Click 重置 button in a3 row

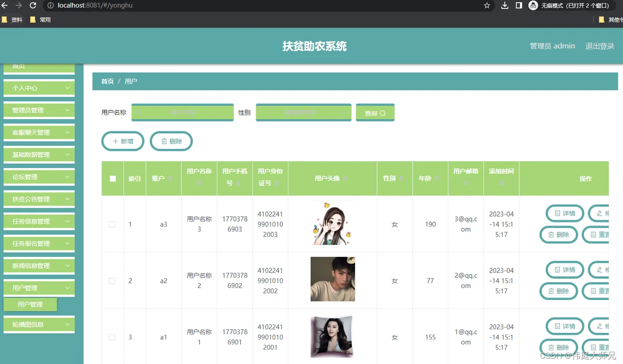[596, 235]
